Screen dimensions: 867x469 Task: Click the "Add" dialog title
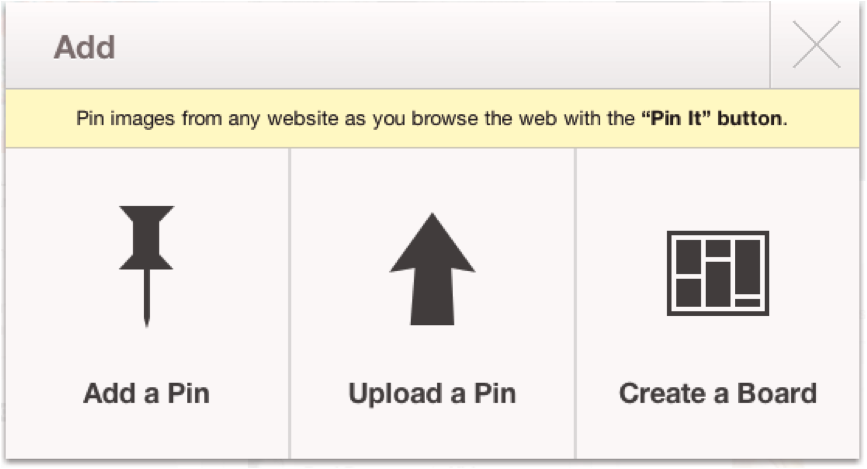click(x=85, y=47)
